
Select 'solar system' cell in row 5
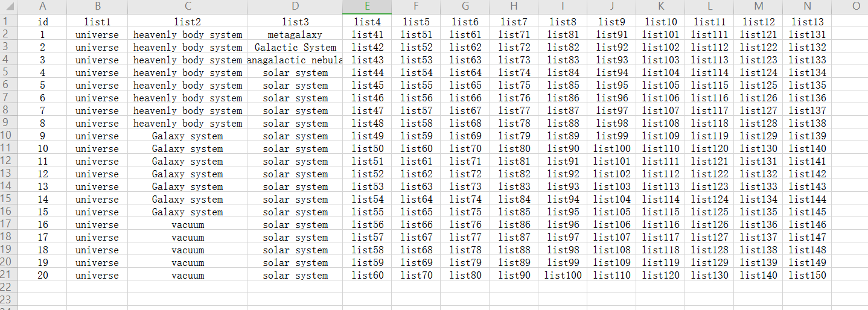point(295,72)
